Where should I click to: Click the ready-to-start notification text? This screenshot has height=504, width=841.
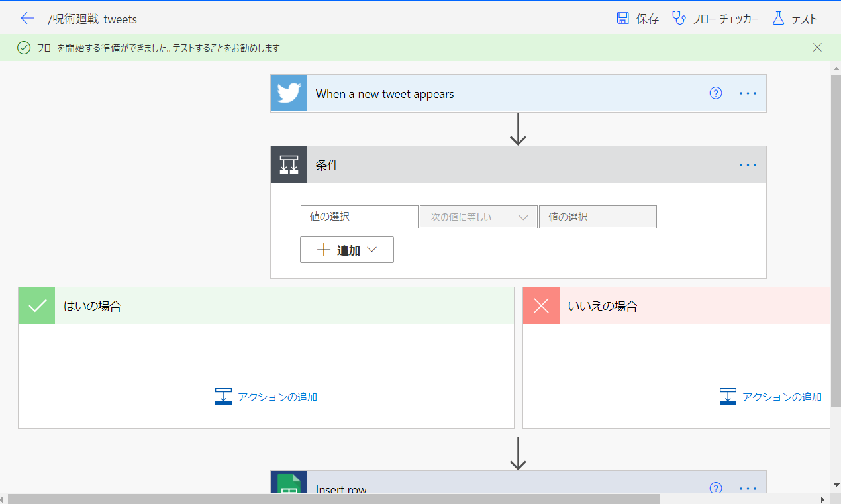[x=158, y=48]
